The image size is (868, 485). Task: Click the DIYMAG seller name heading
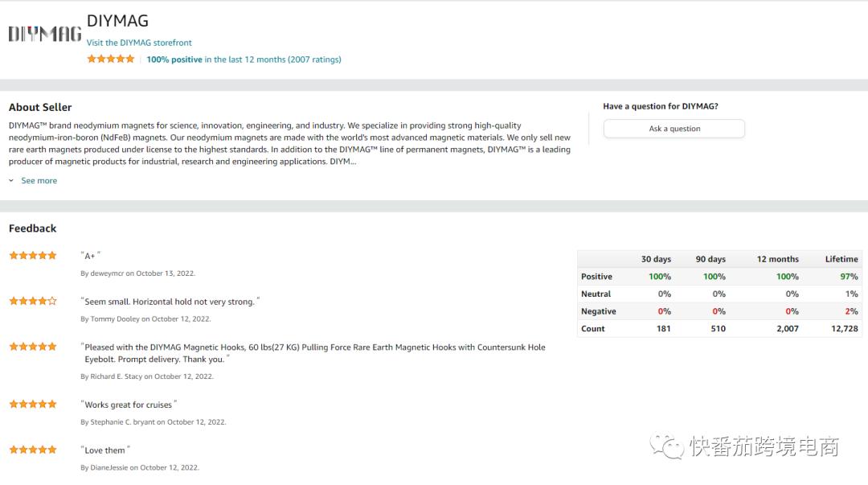click(117, 21)
